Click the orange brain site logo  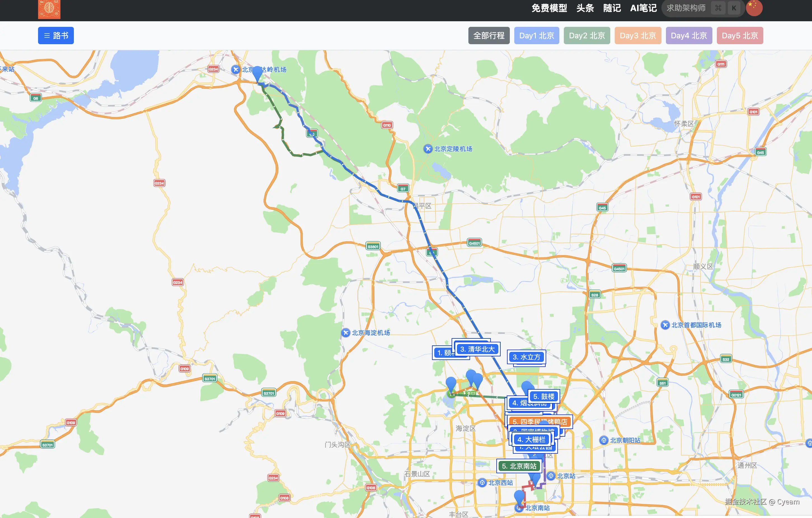tap(49, 9)
